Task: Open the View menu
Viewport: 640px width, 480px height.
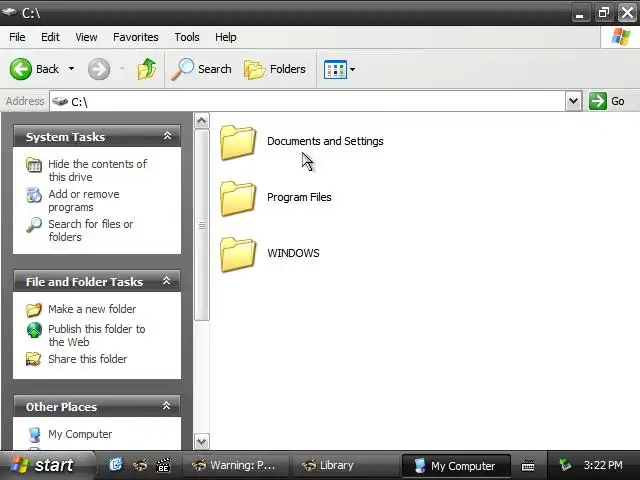Action: point(86,37)
